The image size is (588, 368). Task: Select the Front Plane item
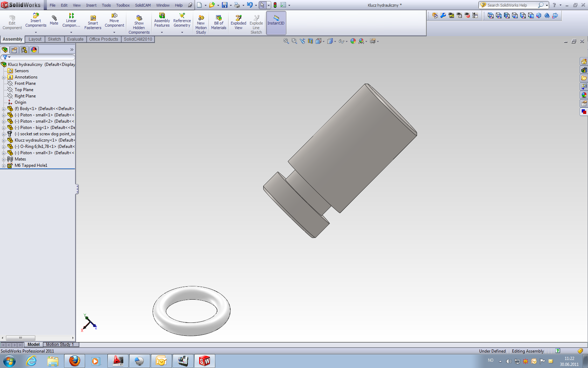click(x=25, y=83)
